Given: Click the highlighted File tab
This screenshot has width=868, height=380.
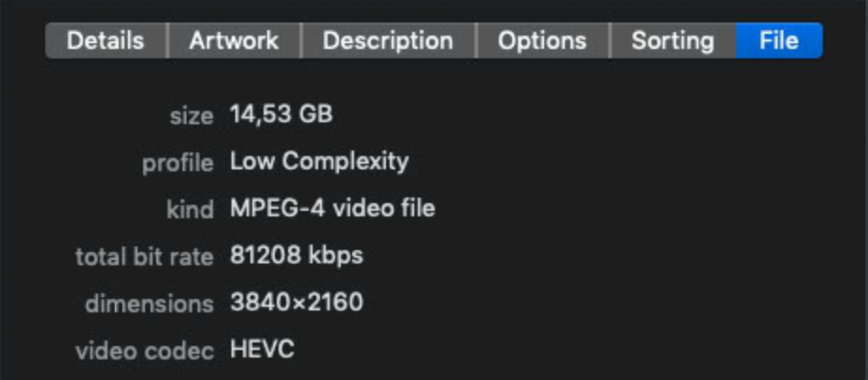Looking at the screenshot, I should click(x=779, y=41).
